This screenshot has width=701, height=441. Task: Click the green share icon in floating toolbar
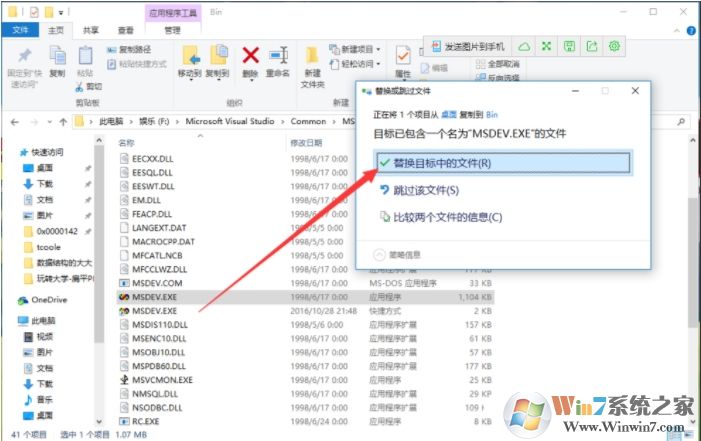[x=591, y=46]
